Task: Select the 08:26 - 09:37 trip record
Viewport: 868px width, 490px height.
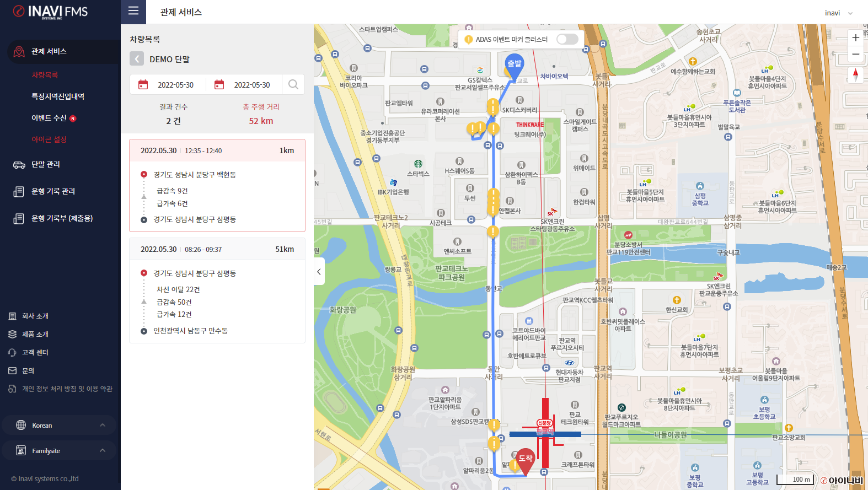Action: [x=217, y=250]
